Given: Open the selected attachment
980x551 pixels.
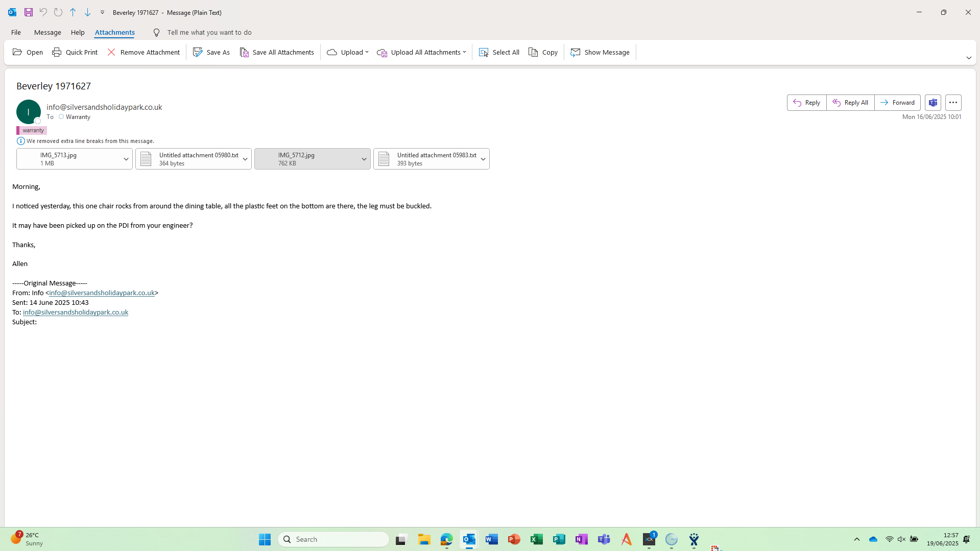Looking at the screenshot, I should pyautogui.click(x=28, y=52).
